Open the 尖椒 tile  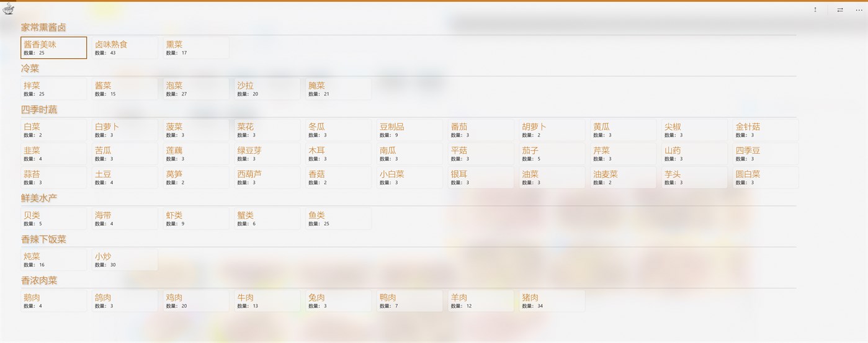694,130
